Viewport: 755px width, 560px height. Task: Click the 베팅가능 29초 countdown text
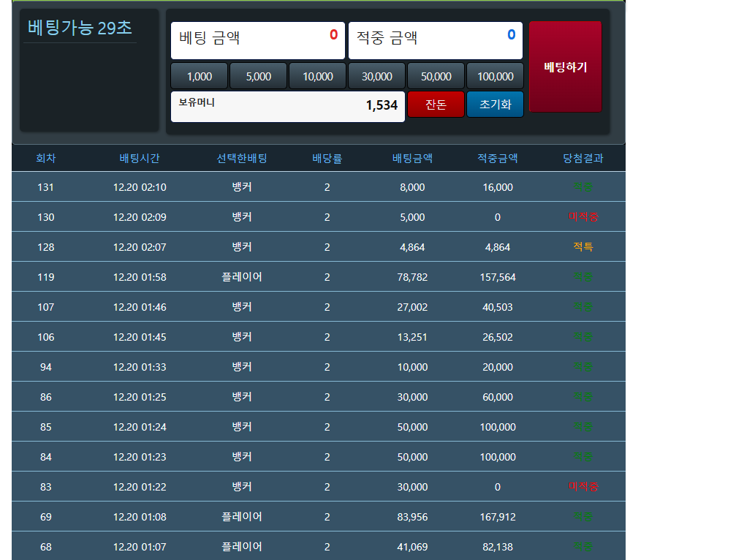80,28
